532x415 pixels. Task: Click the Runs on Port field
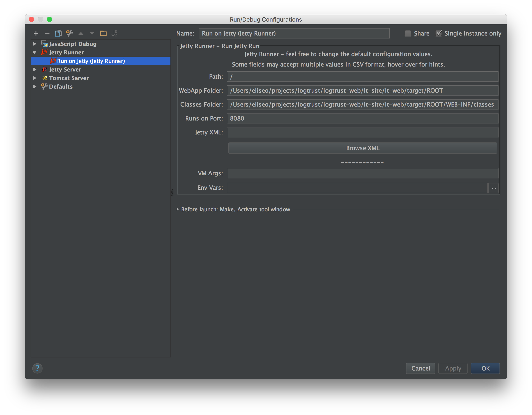pos(362,118)
